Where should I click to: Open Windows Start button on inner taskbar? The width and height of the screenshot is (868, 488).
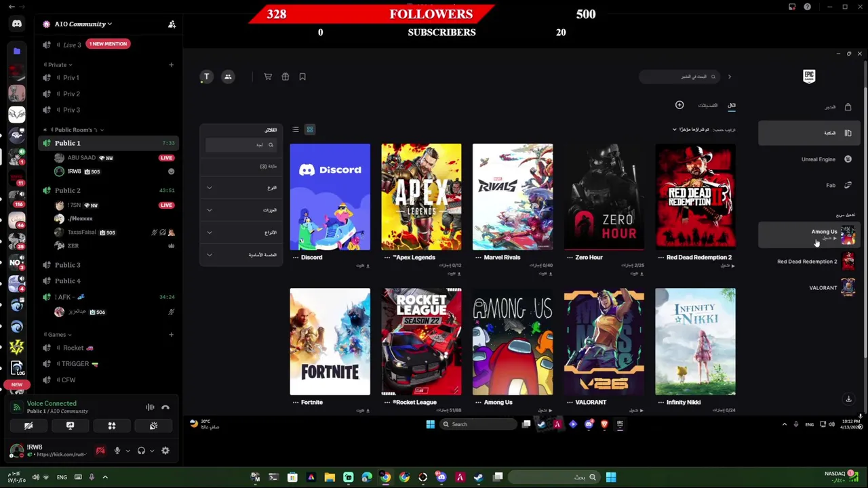[x=430, y=424]
